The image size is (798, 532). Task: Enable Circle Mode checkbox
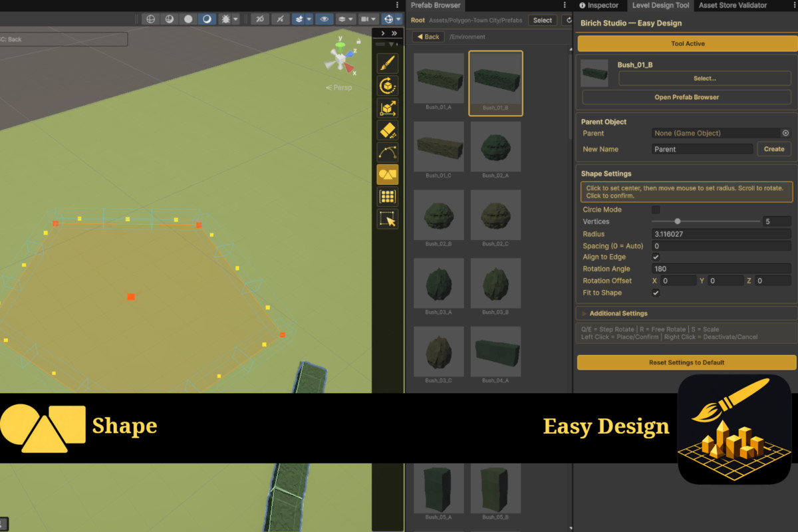pyautogui.click(x=656, y=209)
